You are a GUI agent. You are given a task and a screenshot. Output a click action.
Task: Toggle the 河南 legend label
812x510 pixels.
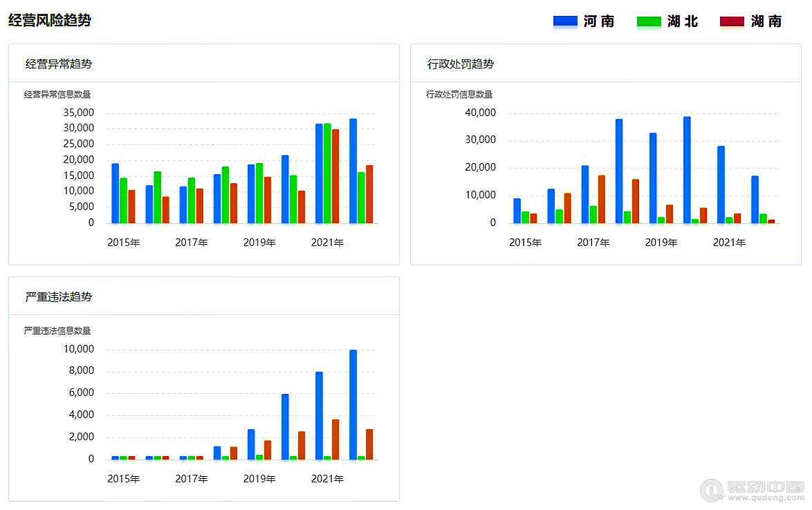tap(599, 21)
